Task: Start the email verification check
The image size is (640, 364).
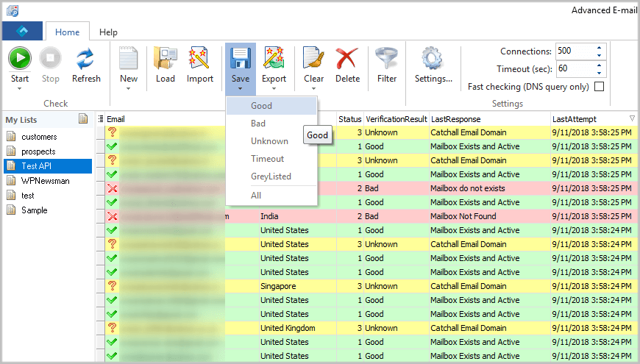Action: click(20, 58)
